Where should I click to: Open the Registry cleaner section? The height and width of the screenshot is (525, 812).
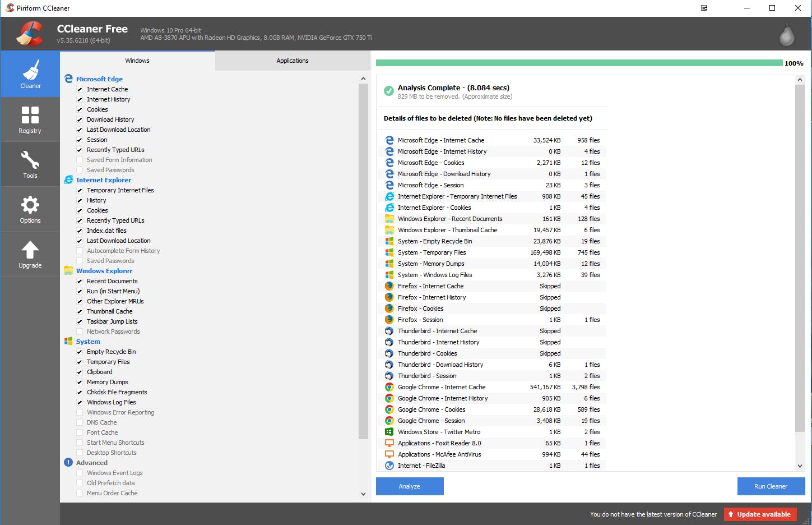30,119
